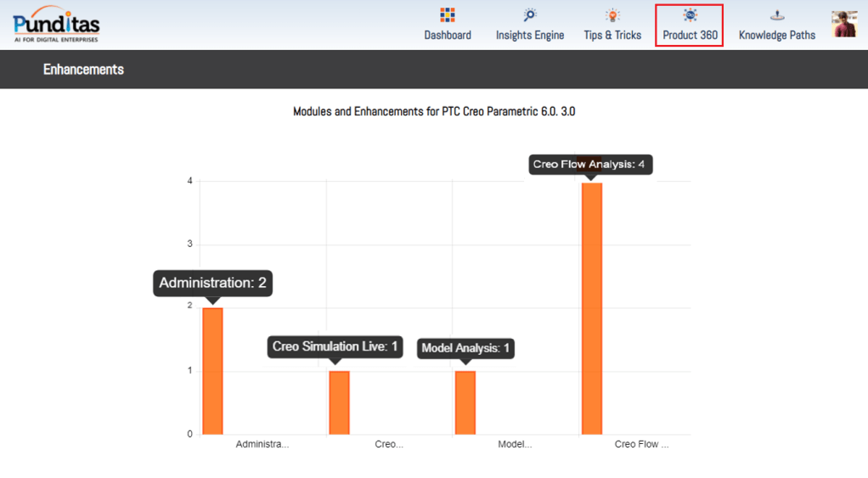
Task: Click the 'Creo Flow Analysis: 4' tooltip
Action: 590,164
